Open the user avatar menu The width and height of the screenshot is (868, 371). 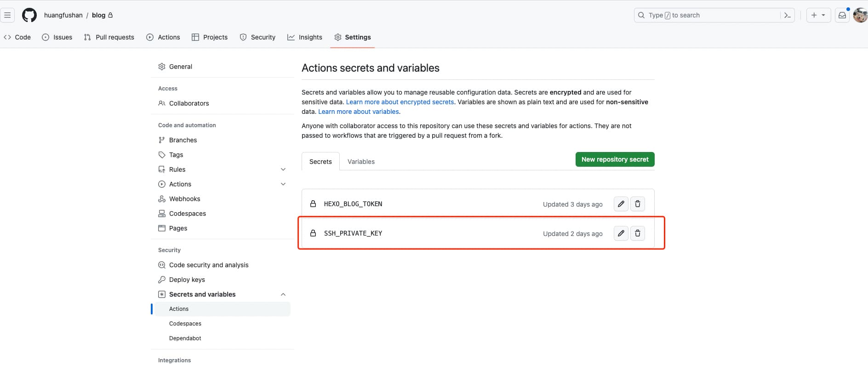pyautogui.click(x=860, y=15)
